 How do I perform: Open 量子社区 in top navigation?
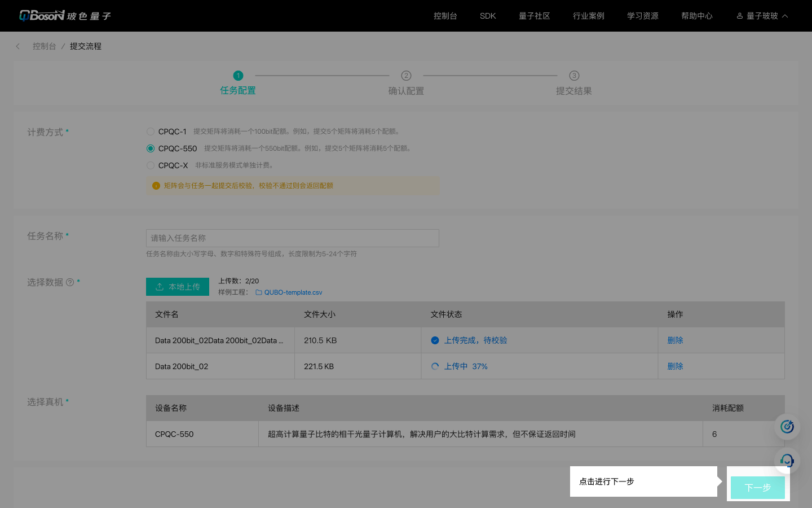(x=534, y=16)
